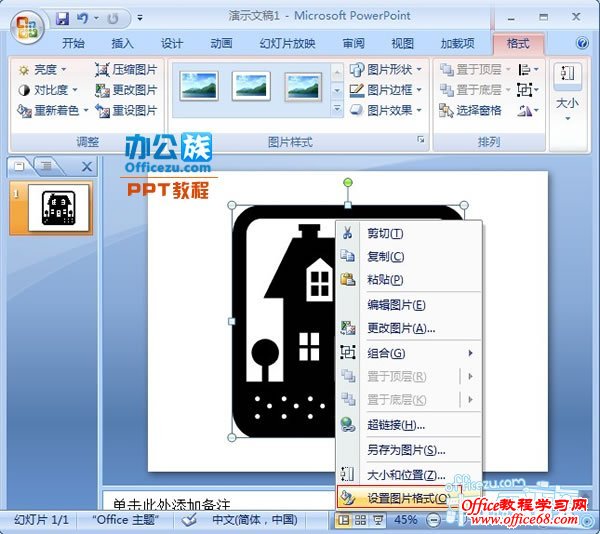Open the 设计 ribbon tab
The image size is (600, 534).
[x=171, y=43]
